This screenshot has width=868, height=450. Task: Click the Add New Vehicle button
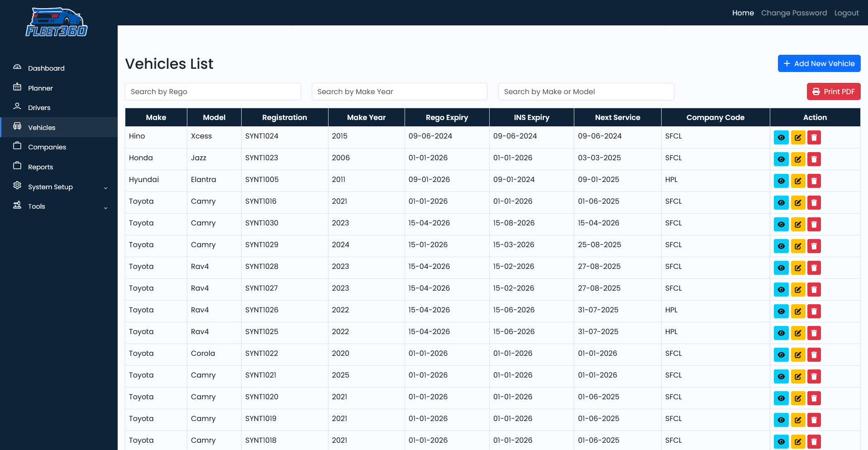tap(819, 63)
